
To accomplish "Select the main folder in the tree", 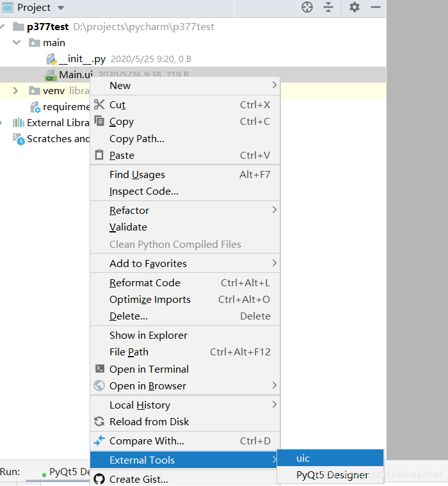I will (54, 43).
